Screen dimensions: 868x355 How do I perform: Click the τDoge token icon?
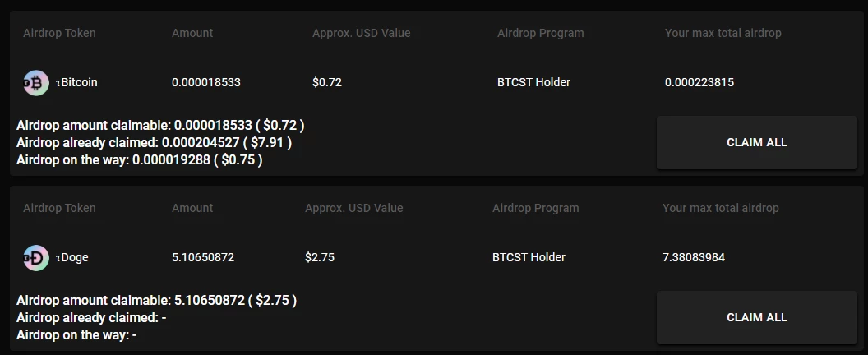tap(36, 258)
